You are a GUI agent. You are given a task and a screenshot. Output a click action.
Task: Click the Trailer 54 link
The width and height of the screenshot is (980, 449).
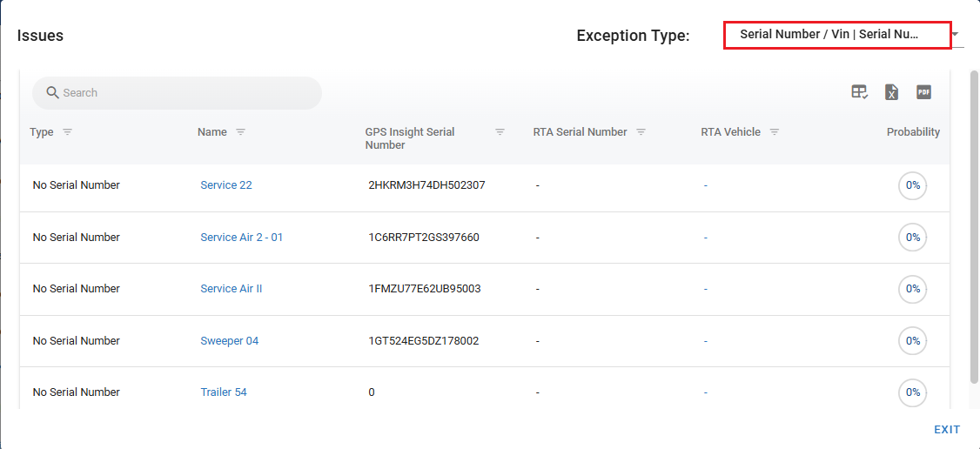click(x=224, y=392)
